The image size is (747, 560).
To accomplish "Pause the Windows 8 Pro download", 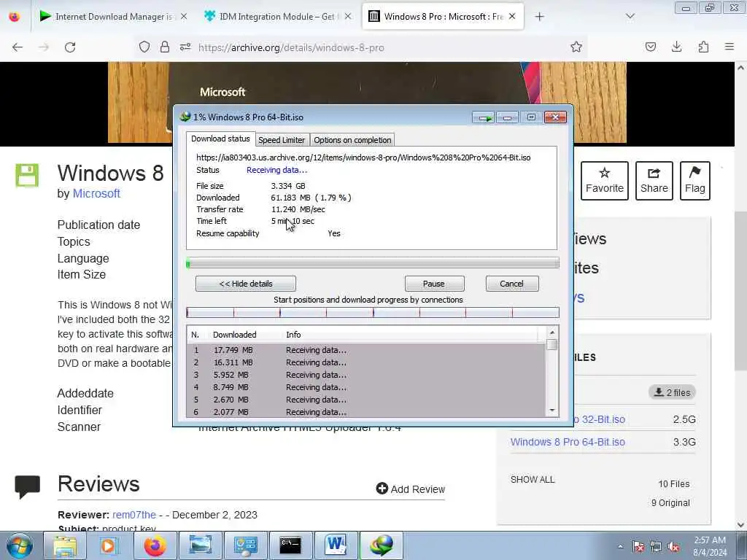I will coord(434,284).
